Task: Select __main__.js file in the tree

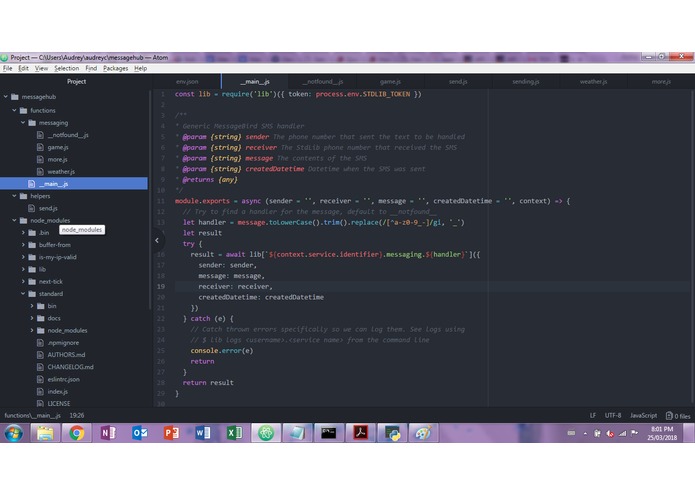Action: (x=74, y=184)
